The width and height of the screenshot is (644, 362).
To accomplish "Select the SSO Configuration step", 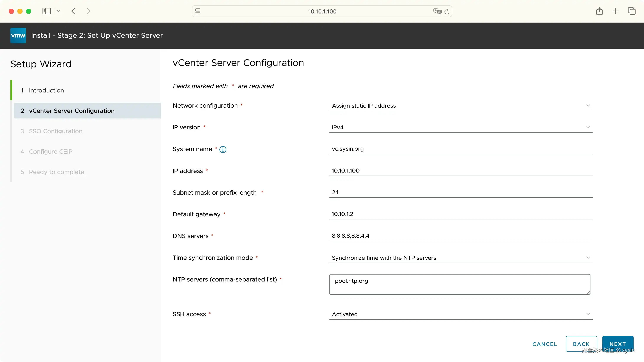I will point(55,131).
